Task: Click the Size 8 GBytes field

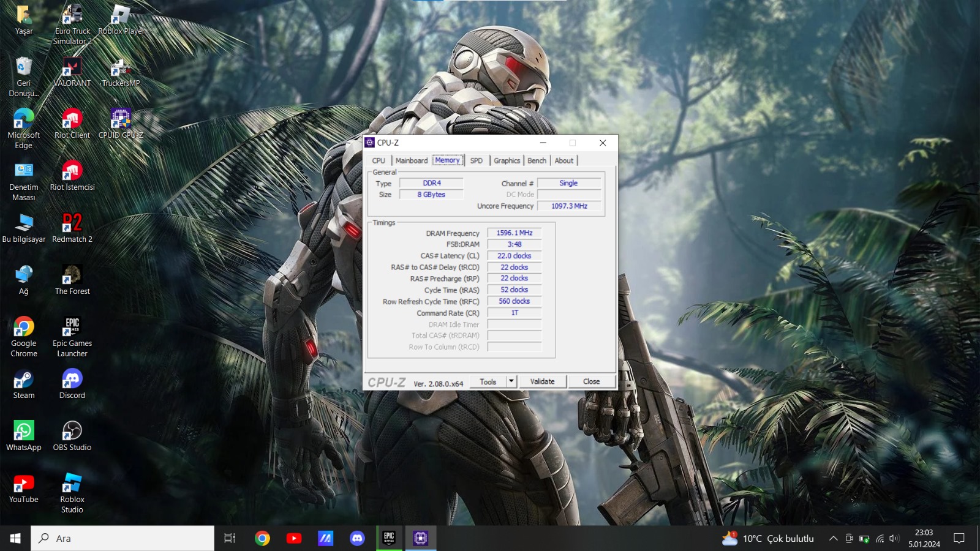Action: pos(432,195)
